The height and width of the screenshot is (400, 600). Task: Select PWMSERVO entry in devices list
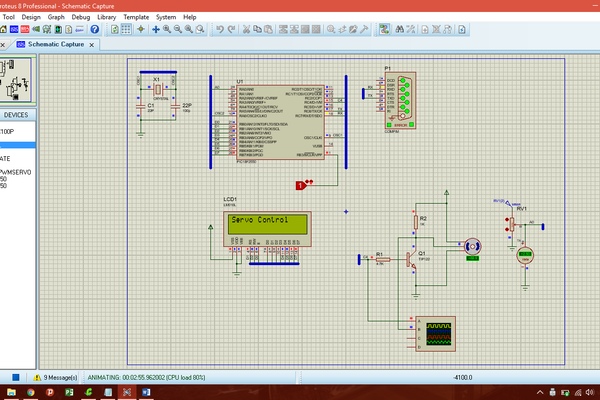(18, 171)
